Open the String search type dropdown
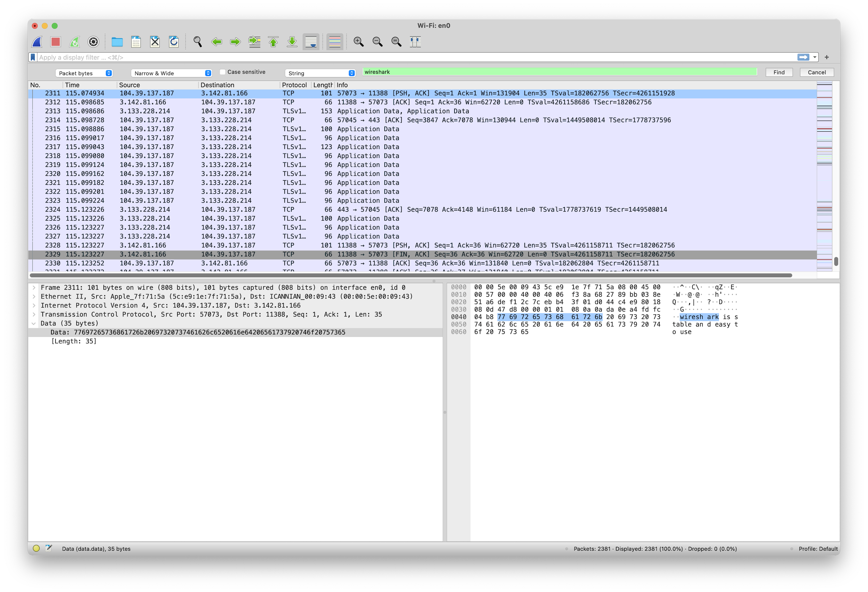This screenshot has height=592, width=868. pyautogui.click(x=320, y=73)
